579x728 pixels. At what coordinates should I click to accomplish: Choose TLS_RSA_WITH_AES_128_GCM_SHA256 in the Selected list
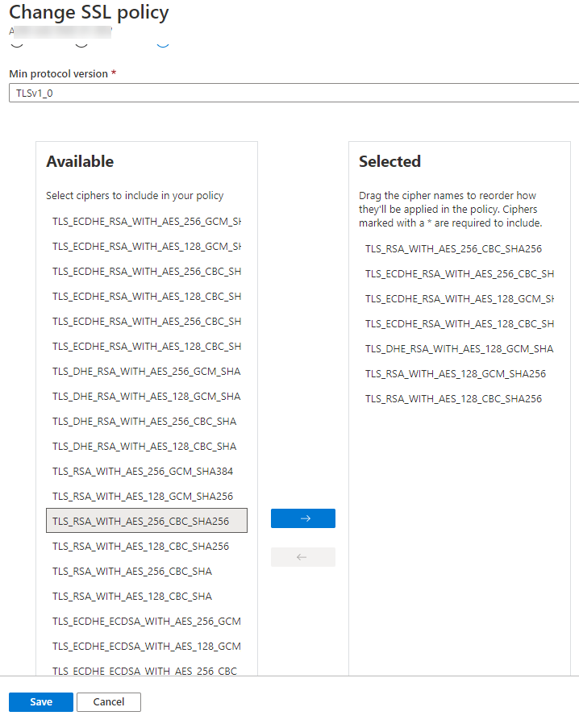pyautogui.click(x=456, y=374)
